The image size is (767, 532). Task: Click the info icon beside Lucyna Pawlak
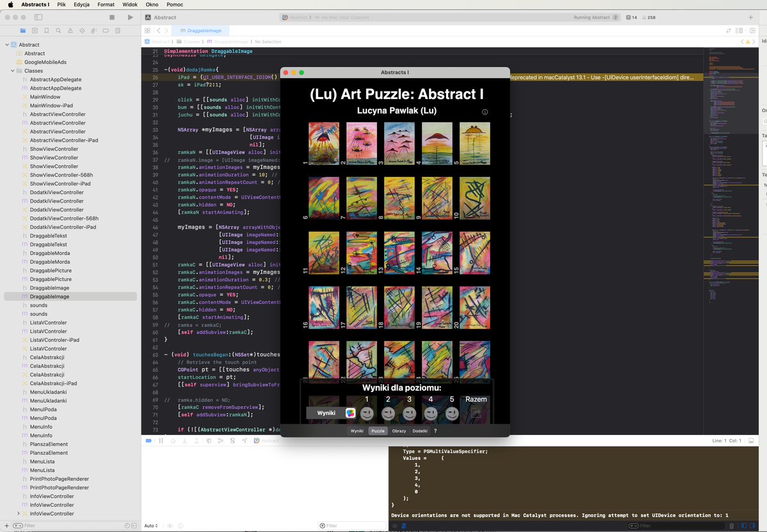tap(484, 112)
